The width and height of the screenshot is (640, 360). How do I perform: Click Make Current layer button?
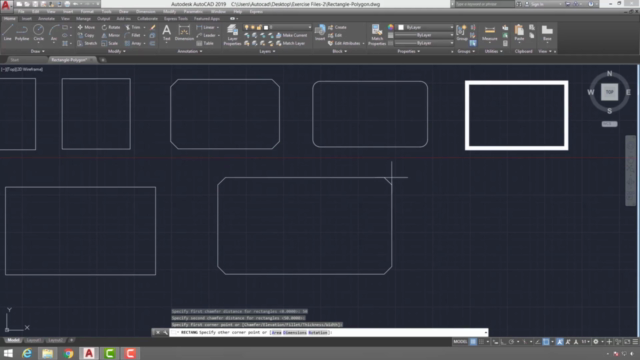click(x=291, y=36)
